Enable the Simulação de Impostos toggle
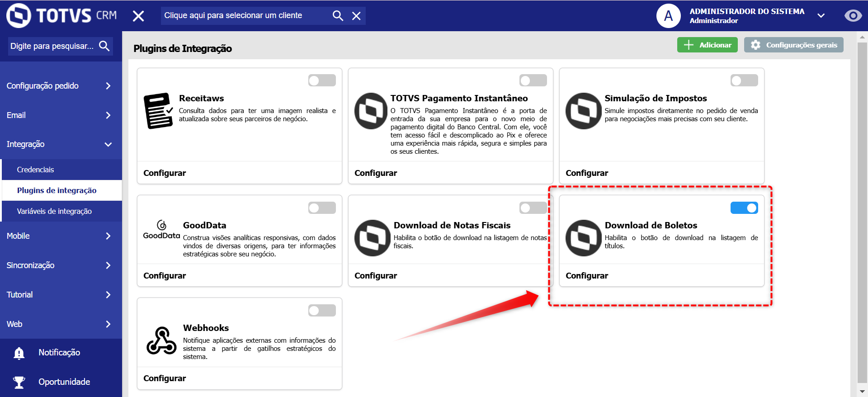The image size is (868, 397). point(744,80)
